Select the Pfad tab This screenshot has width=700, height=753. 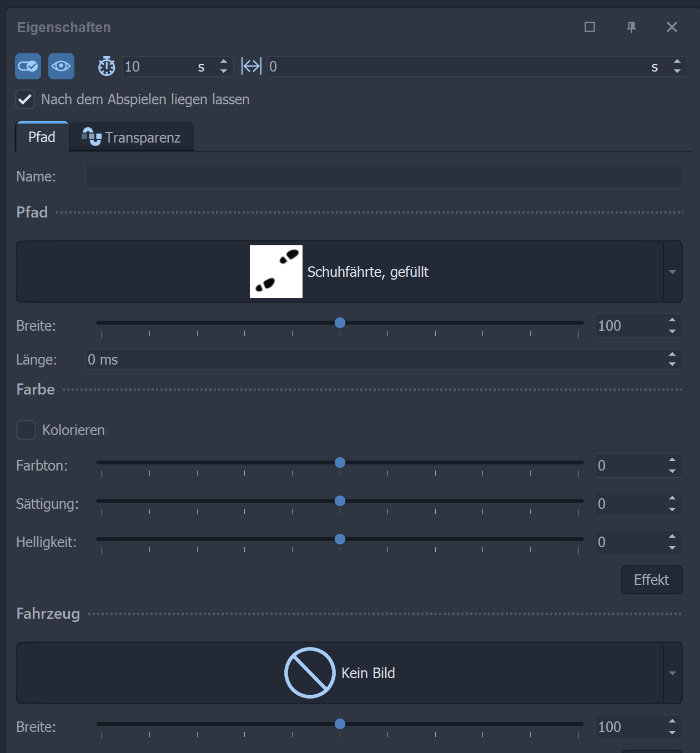(x=42, y=137)
